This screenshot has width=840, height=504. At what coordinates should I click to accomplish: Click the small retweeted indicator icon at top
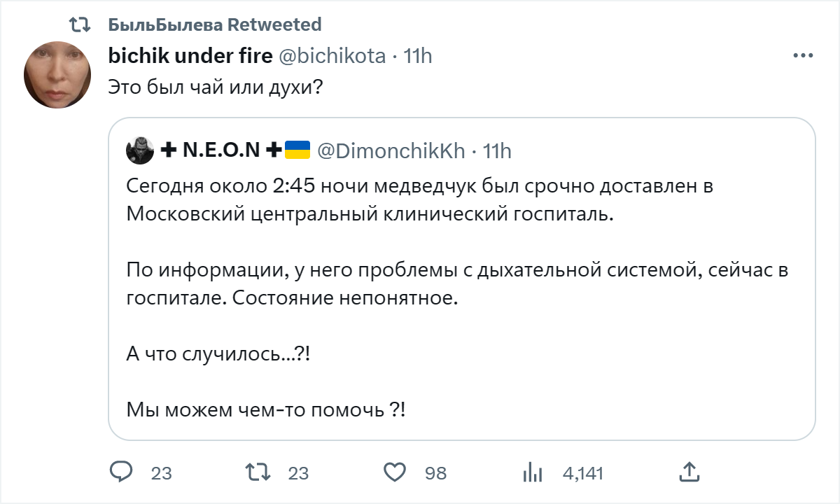click(x=80, y=25)
